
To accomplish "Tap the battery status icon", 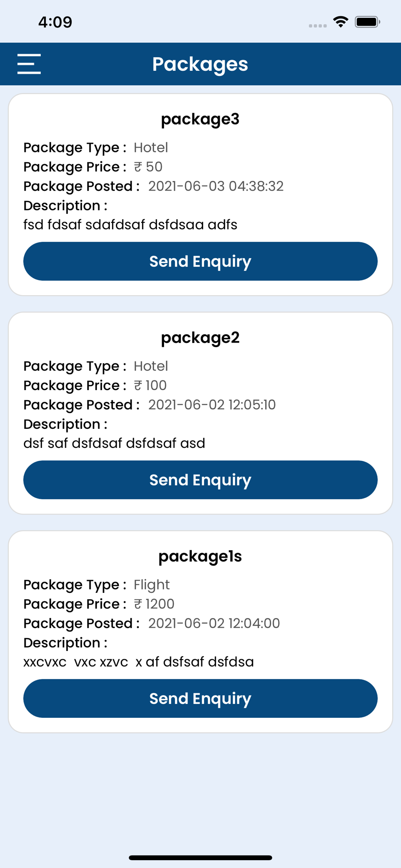I will [368, 22].
